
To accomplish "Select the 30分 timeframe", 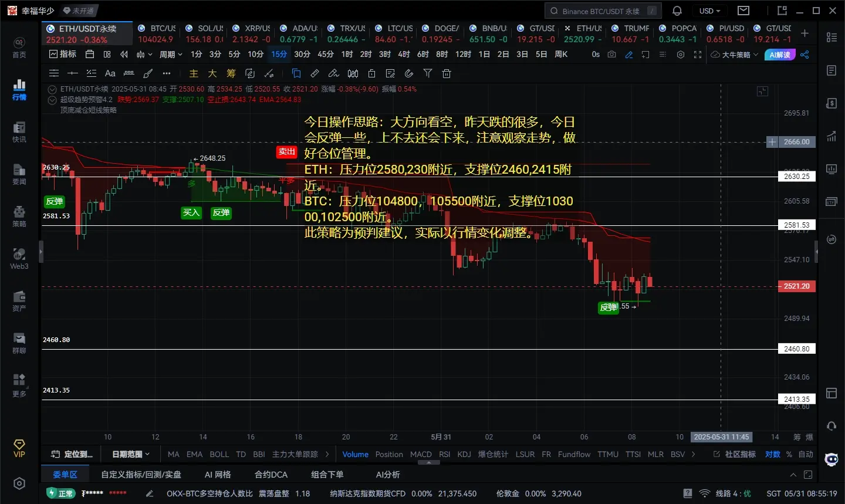I will tap(302, 55).
